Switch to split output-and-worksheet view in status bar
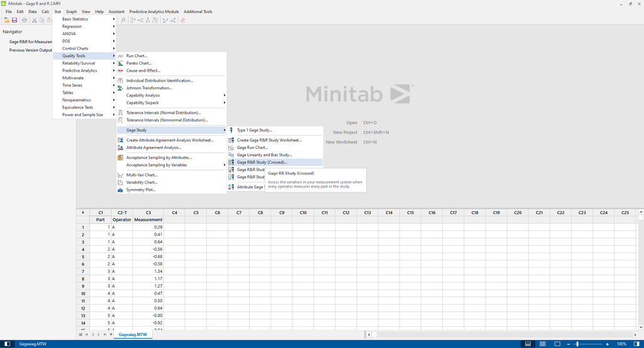Screen dimensions: 644x348 [x=528, y=344]
